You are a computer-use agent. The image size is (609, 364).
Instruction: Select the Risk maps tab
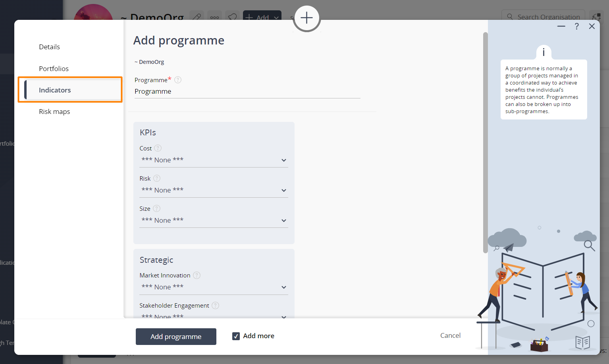click(54, 112)
